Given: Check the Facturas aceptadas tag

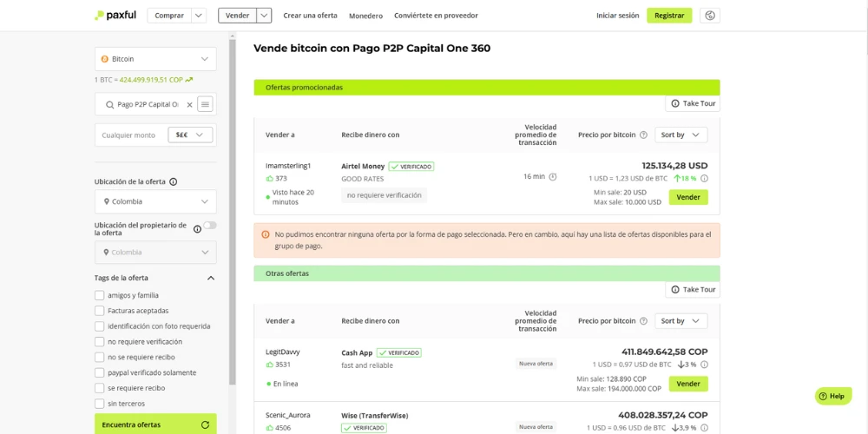Looking at the screenshot, I should (x=100, y=311).
